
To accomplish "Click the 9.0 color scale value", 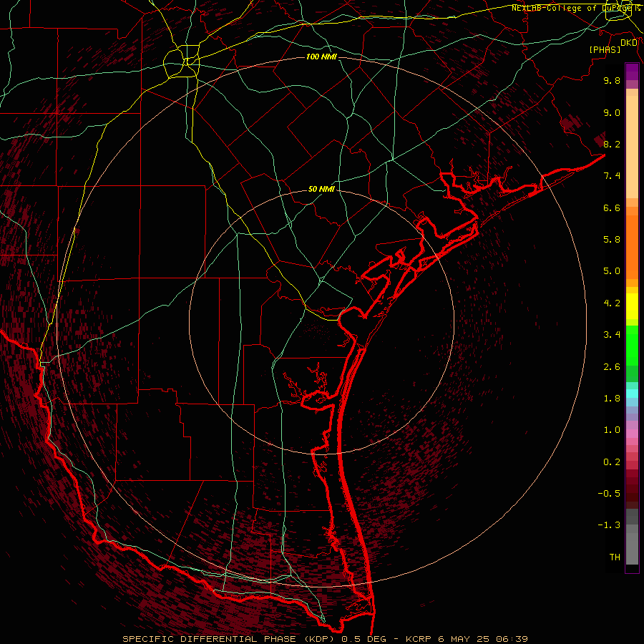I will pos(612,112).
